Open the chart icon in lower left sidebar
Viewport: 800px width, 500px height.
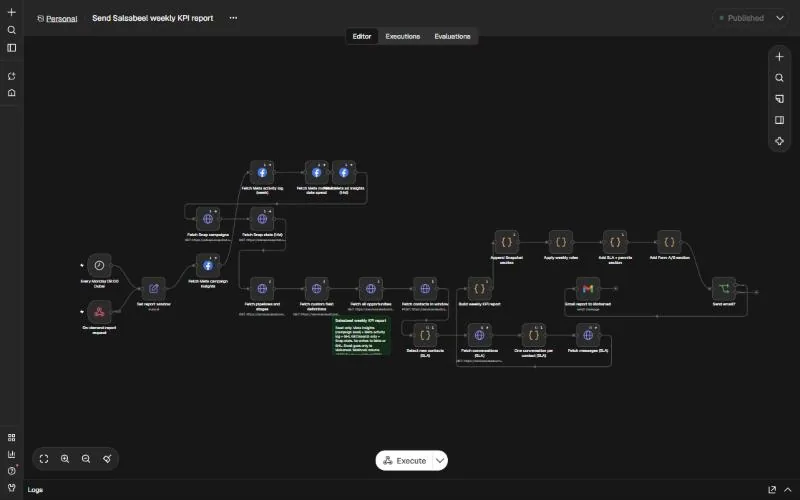coord(11,455)
